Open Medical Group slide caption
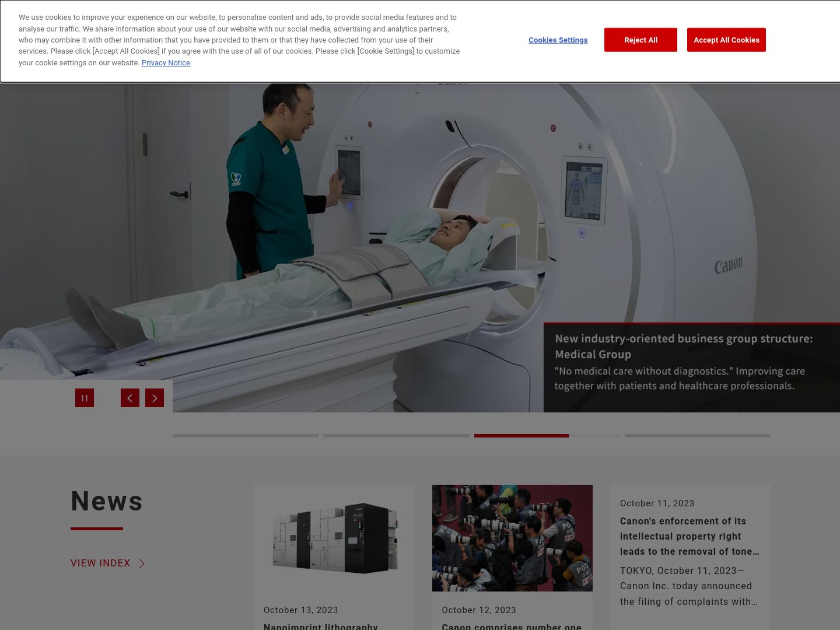The height and width of the screenshot is (630, 840). (683, 362)
